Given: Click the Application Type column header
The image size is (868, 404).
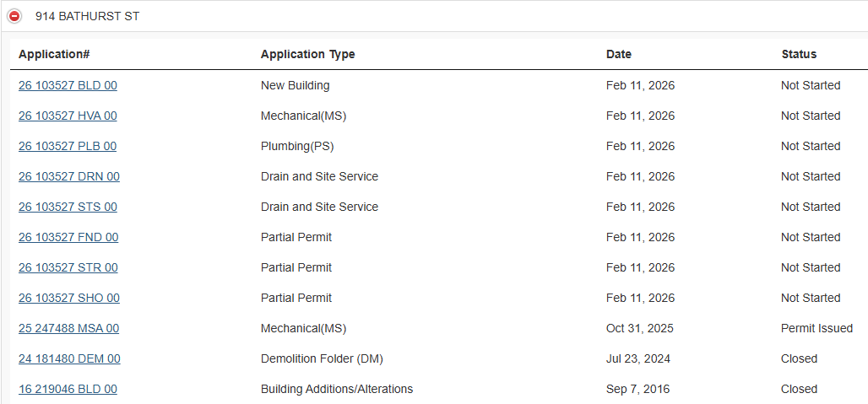Looking at the screenshot, I should pyautogui.click(x=307, y=54).
